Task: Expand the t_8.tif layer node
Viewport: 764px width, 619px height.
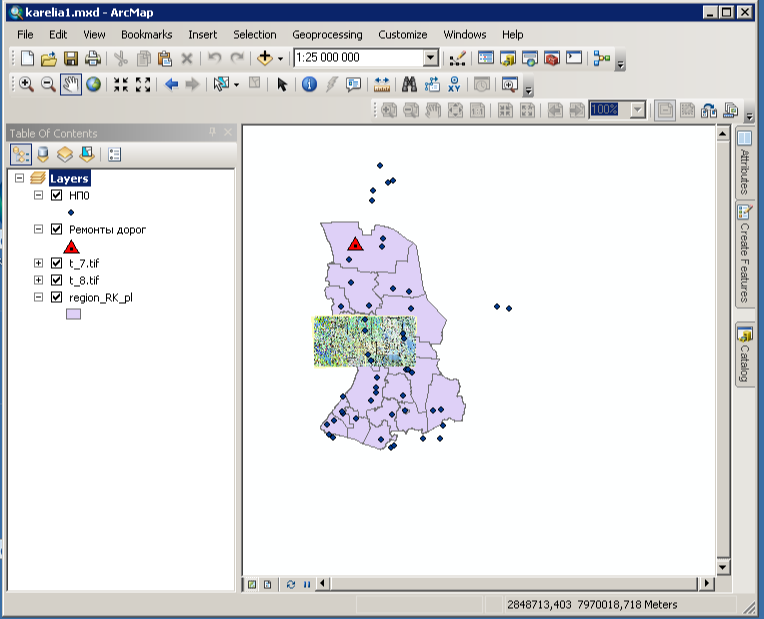Action: pyautogui.click(x=39, y=280)
